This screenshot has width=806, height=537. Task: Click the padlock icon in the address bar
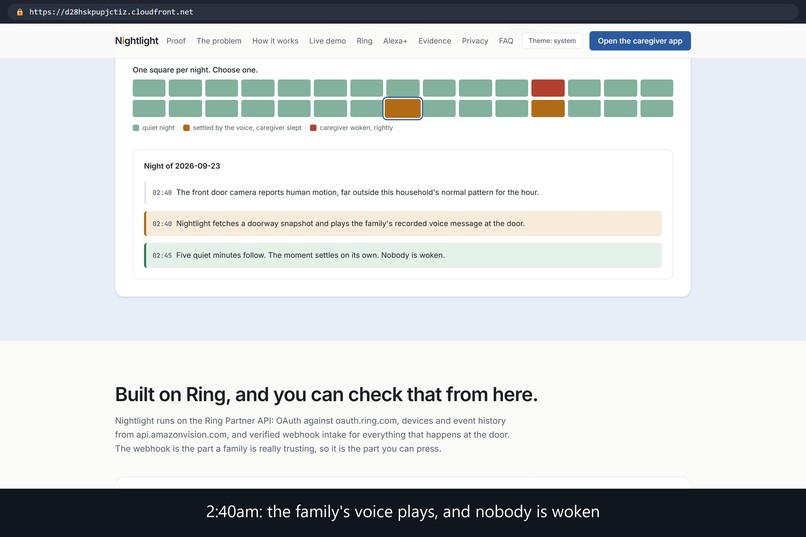click(x=20, y=12)
